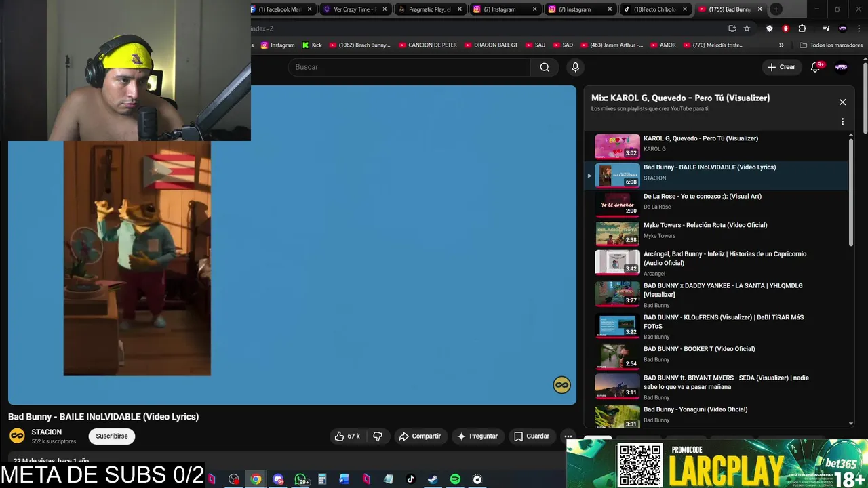The width and height of the screenshot is (868, 488).
Task: Click Compartir share button
Action: pyautogui.click(x=420, y=436)
